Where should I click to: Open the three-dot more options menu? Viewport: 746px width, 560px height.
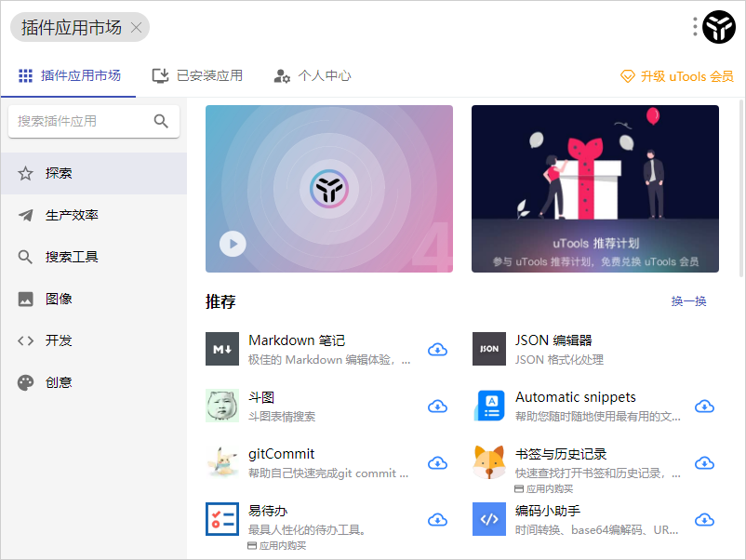pyautogui.click(x=695, y=27)
